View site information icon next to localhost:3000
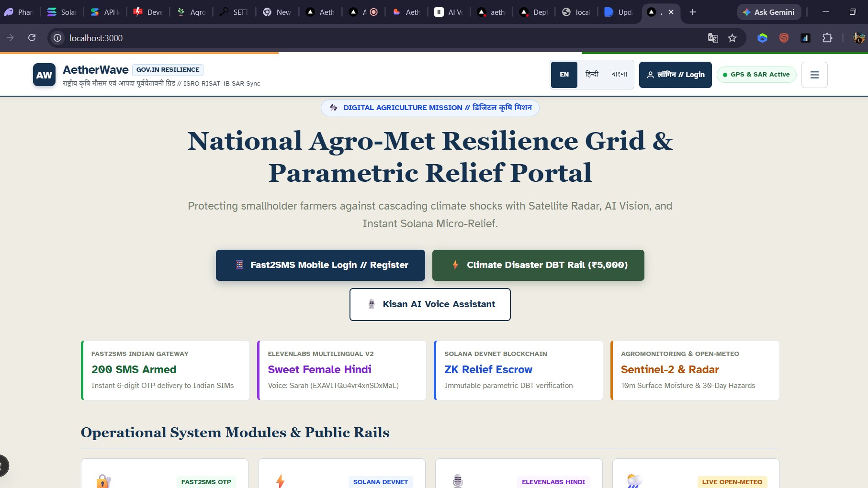The height and width of the screenshot is (488, 868). (x=57, y=38)
